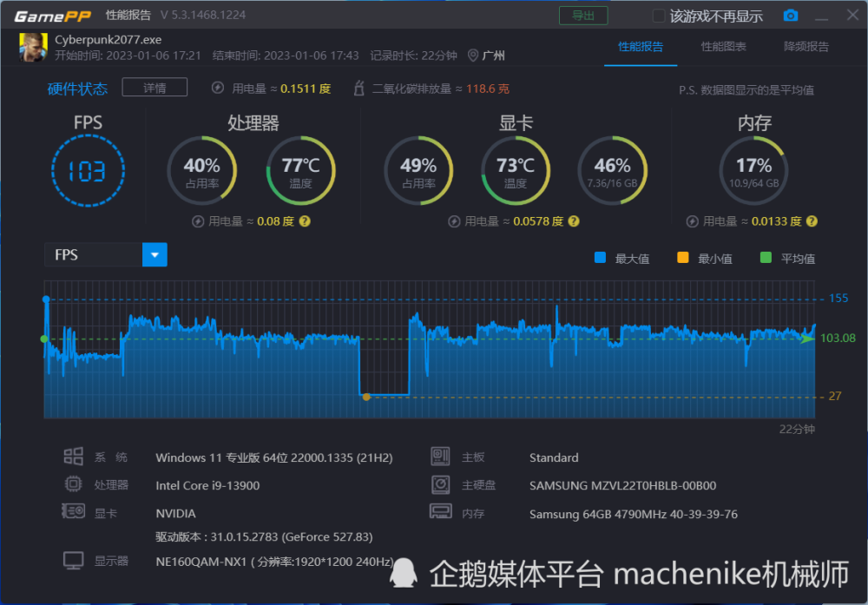Click the orange minimum marker on the chart
The height and width of the screenshot is (605, 868).
click(x=366, y=397)
